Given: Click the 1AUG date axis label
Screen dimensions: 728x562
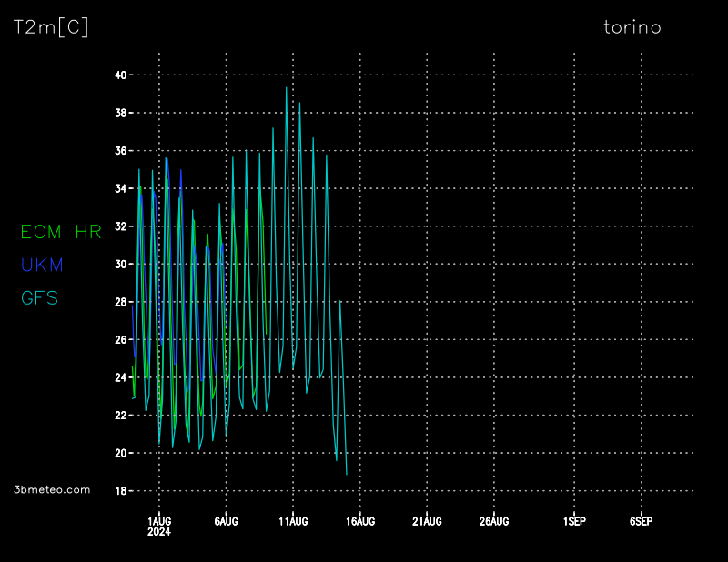Looking at the screenshot, I should pos(159,521).
